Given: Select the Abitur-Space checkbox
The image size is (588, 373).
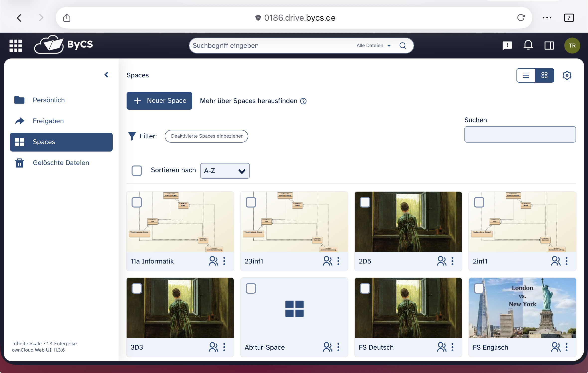Looking at the screenshot, I should [251, 288].
